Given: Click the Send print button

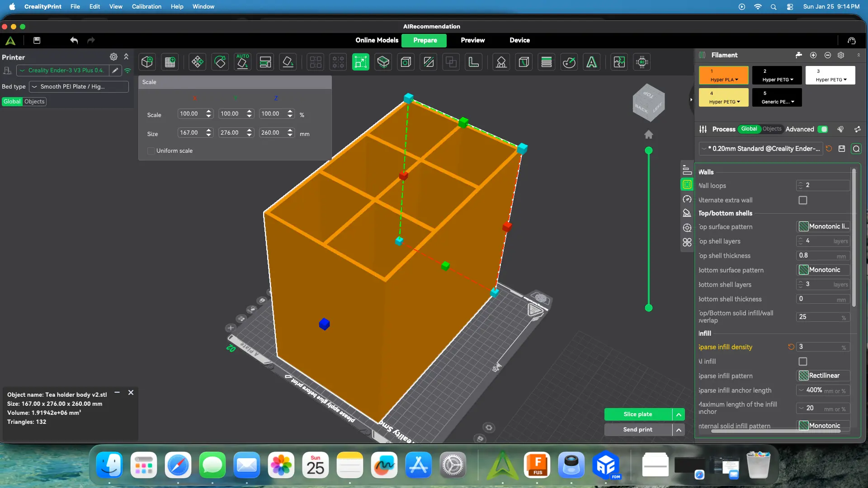Looking at the screenshot, I should tap(638, 430).
